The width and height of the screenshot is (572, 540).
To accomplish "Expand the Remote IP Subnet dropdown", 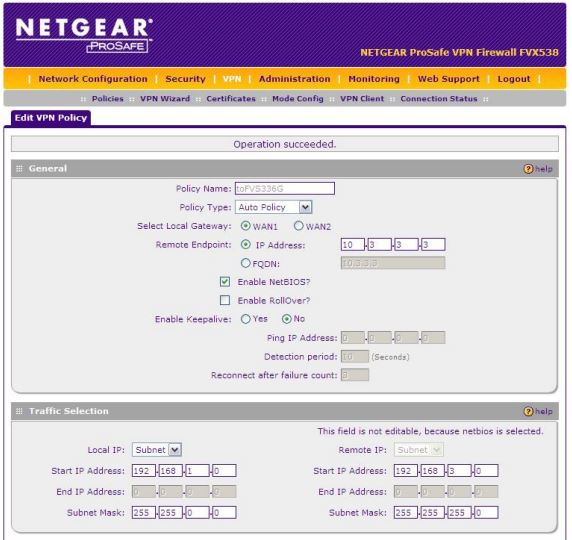I will (419, 450).
